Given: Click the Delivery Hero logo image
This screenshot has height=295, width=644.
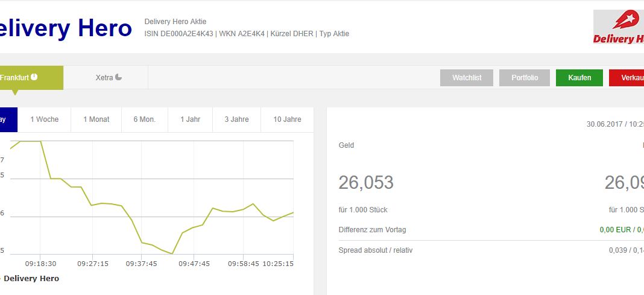Looking at the screenshot, I should pos(619,27).
